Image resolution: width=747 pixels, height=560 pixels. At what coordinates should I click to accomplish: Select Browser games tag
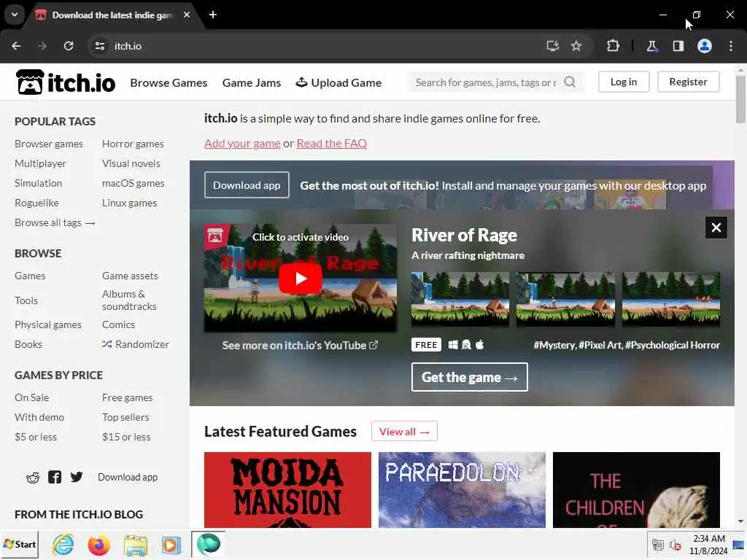click(x=49, y=144)
